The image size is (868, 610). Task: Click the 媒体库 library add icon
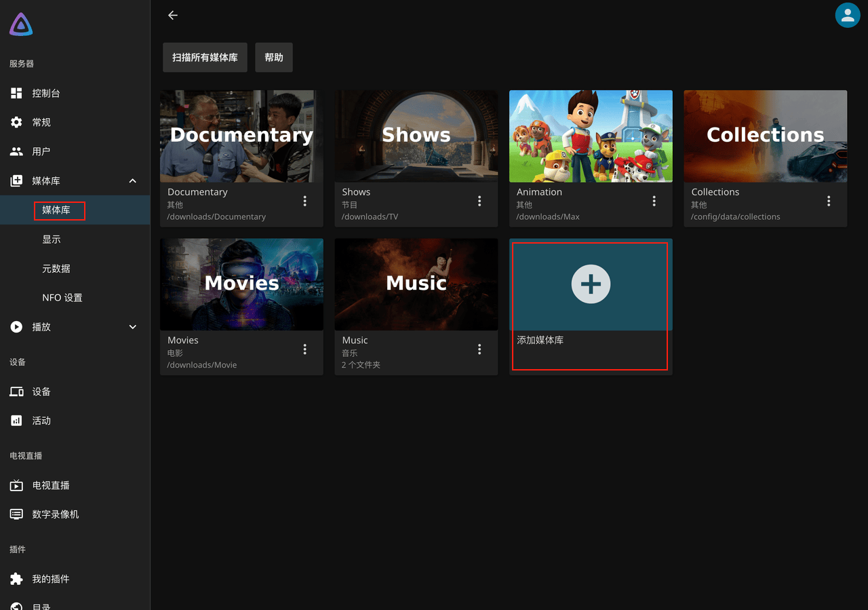point(16,180)
